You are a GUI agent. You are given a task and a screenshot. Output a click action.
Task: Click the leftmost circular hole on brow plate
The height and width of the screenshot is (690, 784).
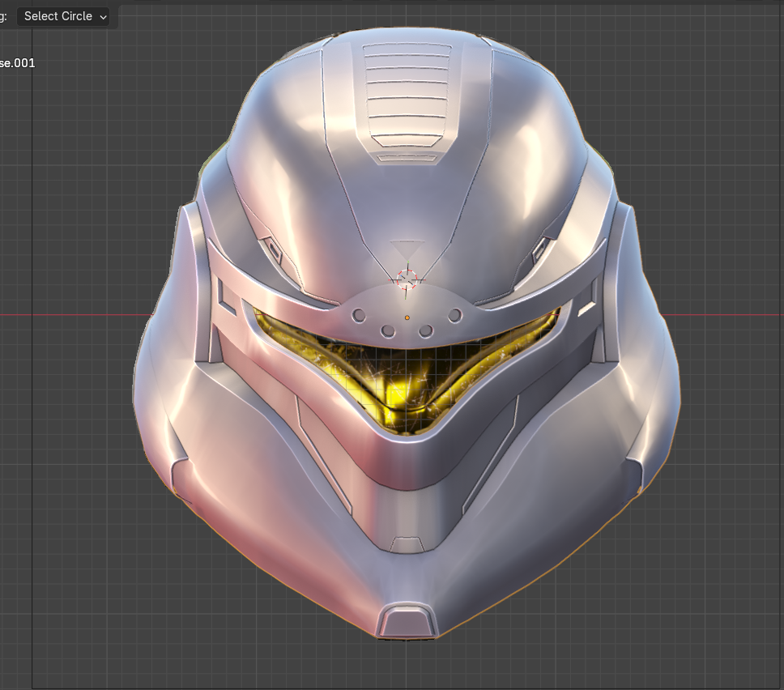pyautogui.click(x=358, y=316)
